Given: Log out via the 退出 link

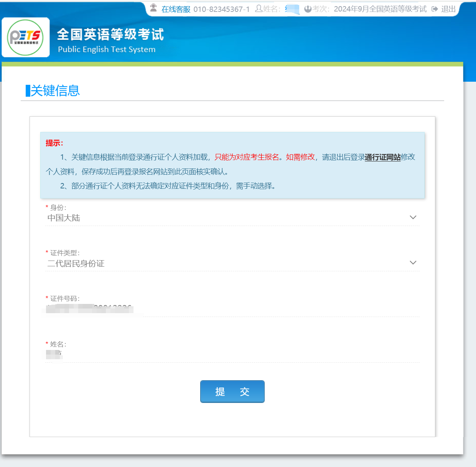Looking at the screenshot, I should pos(448,9).
